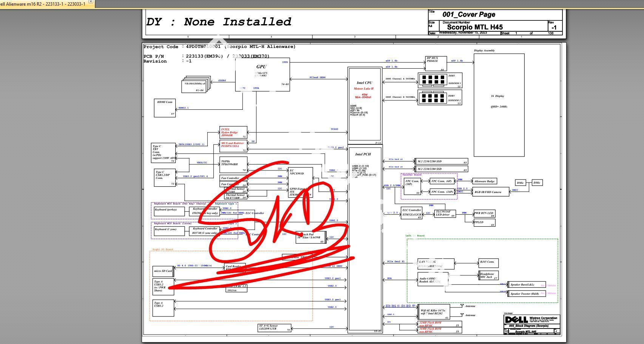This screenshot has height=344, width=644.
Task: Select the Dell Alienware m16 R2 document tab
Action: coord(43,4)
